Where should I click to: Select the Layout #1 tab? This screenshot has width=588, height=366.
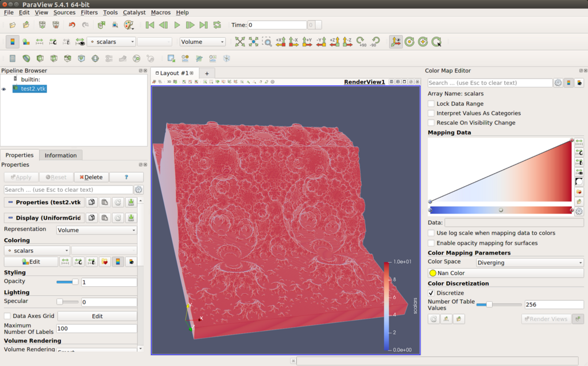174,73
